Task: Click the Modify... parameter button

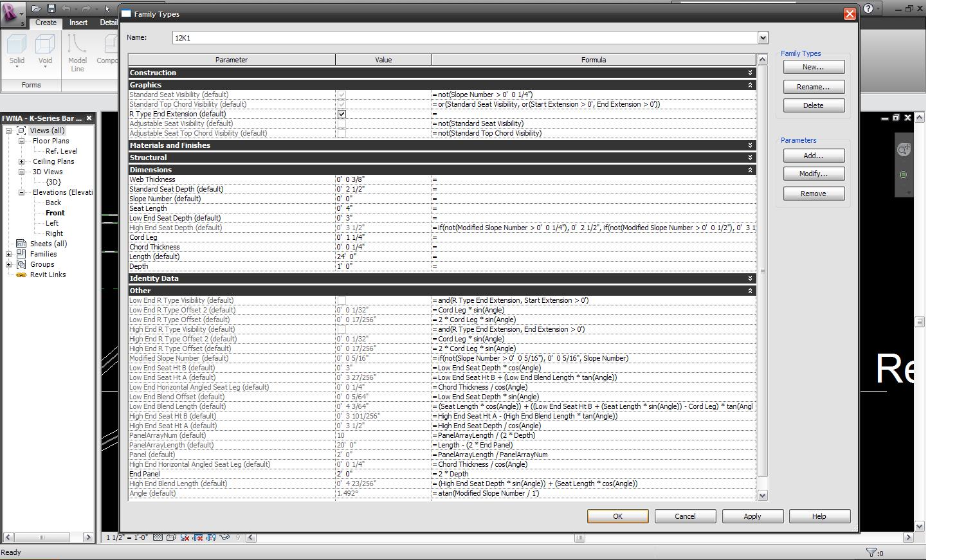Action: click(x=814, y=174)
